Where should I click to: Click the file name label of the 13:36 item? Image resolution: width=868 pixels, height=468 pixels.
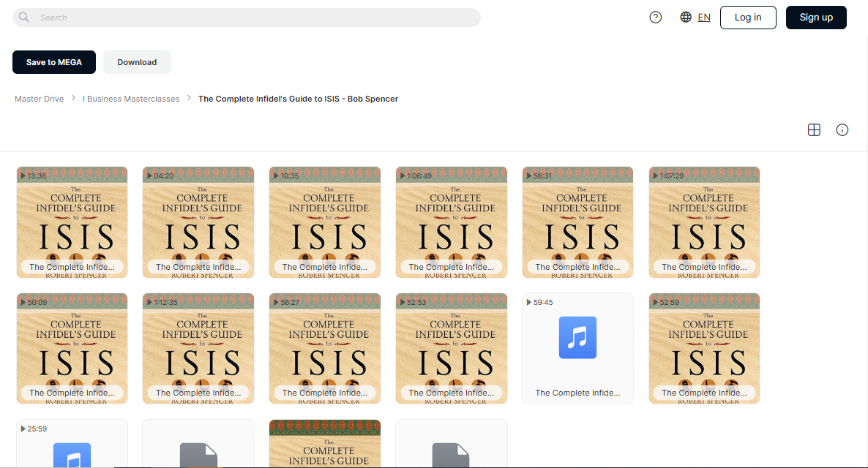coord(72,267)
